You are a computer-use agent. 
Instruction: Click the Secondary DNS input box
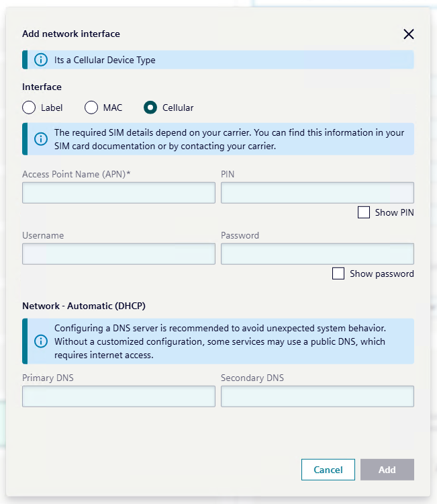(317, 396)
